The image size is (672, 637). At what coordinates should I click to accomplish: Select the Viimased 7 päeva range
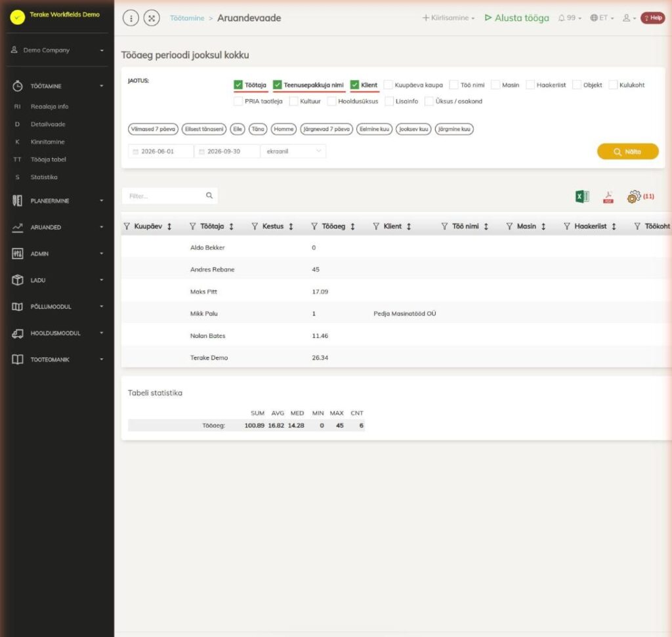coord(153,129)
